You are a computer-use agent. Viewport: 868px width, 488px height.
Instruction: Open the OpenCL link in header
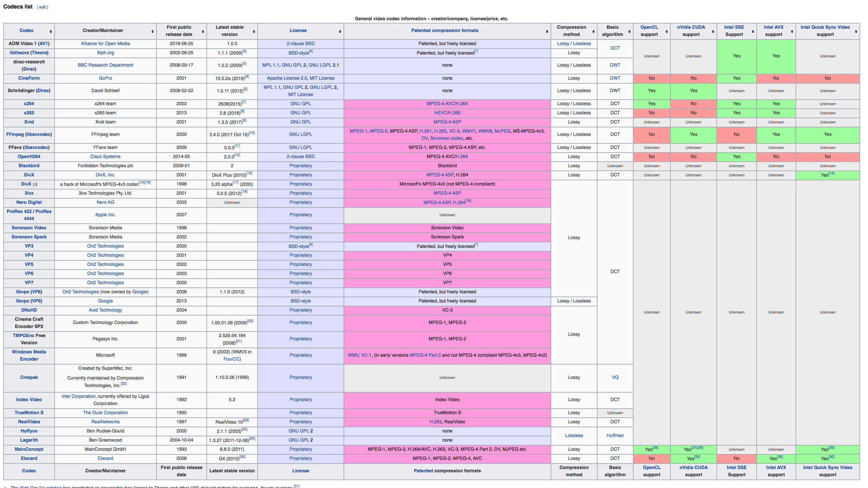click(649, 27)
